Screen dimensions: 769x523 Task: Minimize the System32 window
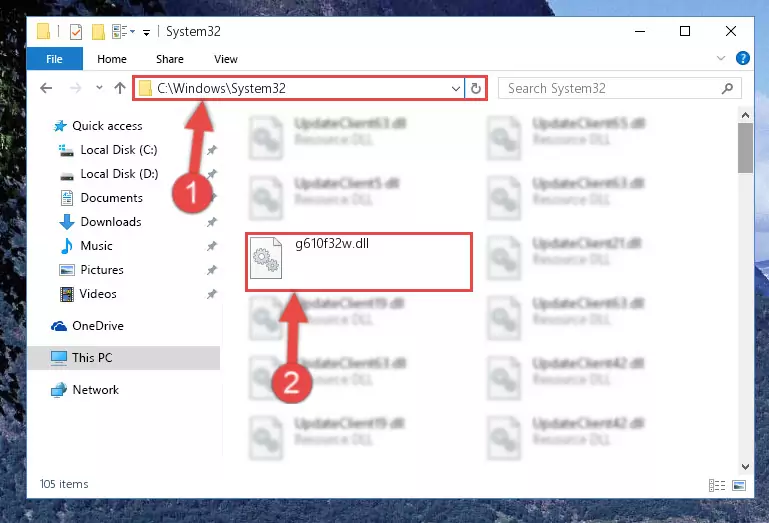point(640,31)
